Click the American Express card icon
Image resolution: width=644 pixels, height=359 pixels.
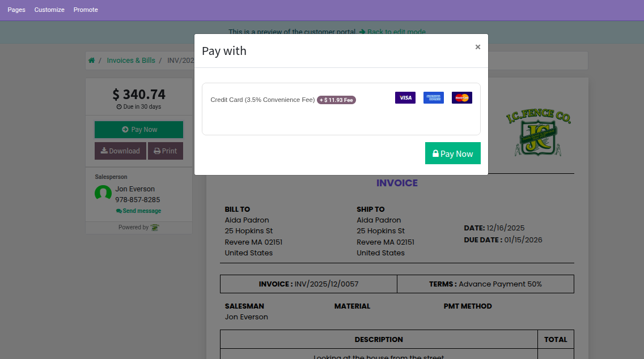point(433,98)
